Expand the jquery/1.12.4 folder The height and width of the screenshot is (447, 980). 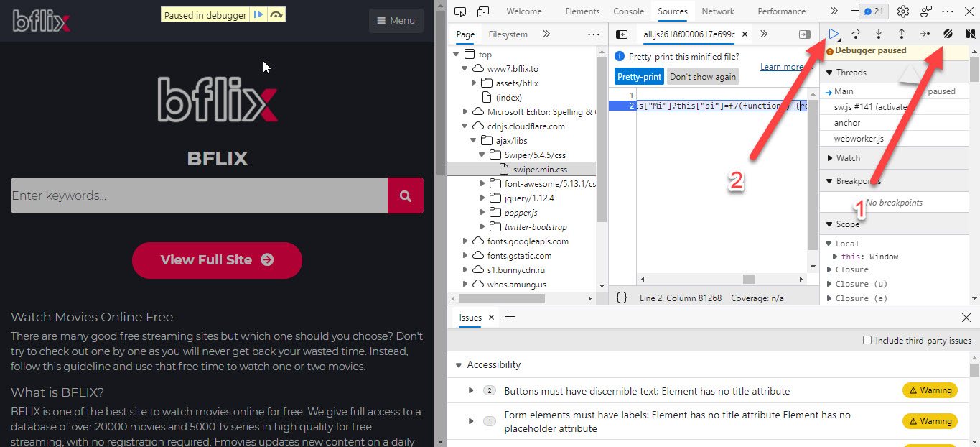(x=482, y=198)
